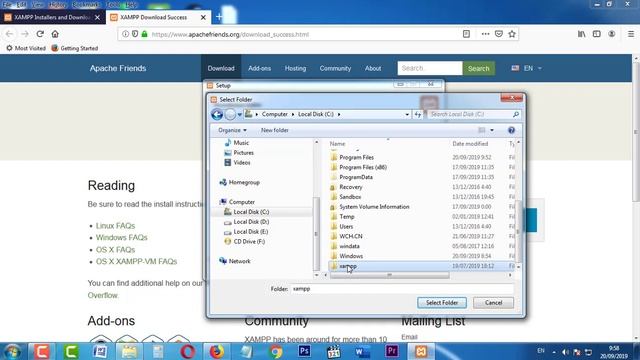640x360 pixels.
Task: Click the XAMPP installer taskbar icon
Action: (421, 351)
